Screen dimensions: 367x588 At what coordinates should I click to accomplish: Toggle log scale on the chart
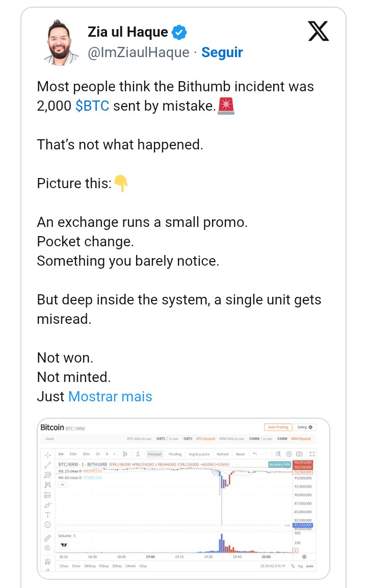(x=300, y=566)
